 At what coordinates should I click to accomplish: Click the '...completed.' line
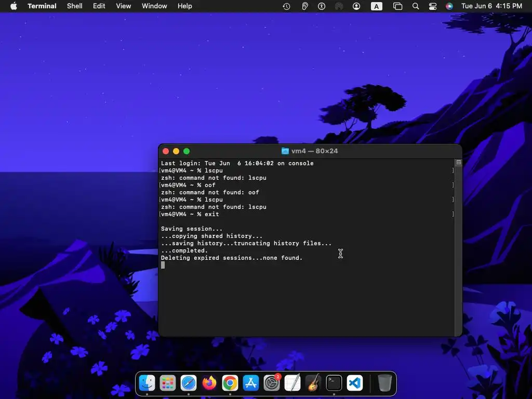coord(184,251)
